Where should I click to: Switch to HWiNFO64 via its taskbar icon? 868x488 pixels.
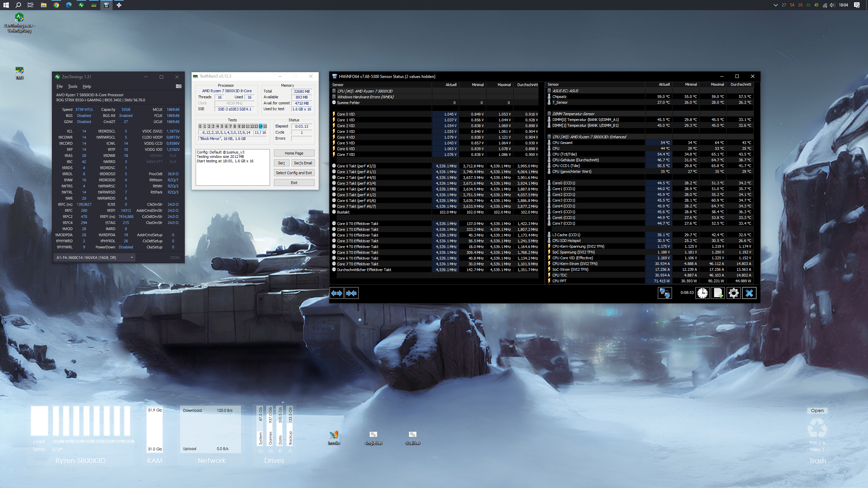pos(106,5)
